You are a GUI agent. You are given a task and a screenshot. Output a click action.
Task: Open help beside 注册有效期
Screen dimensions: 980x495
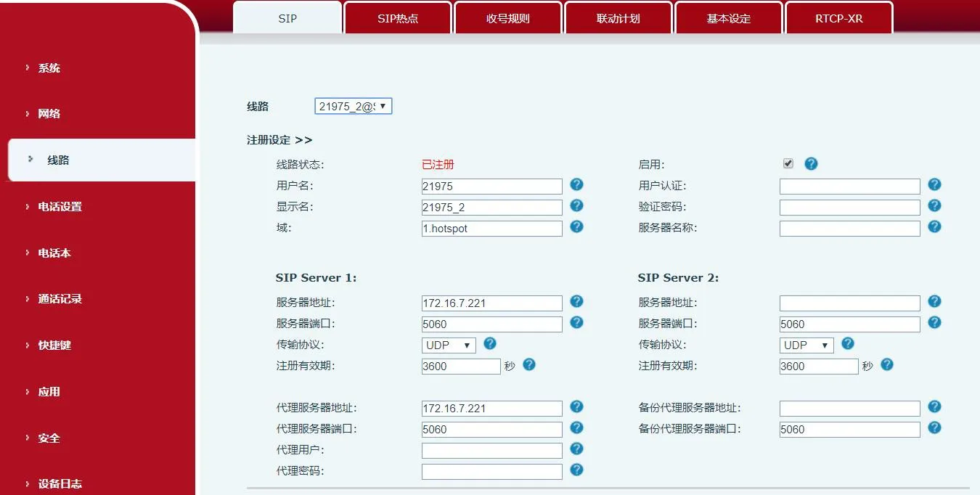(529, 366)
